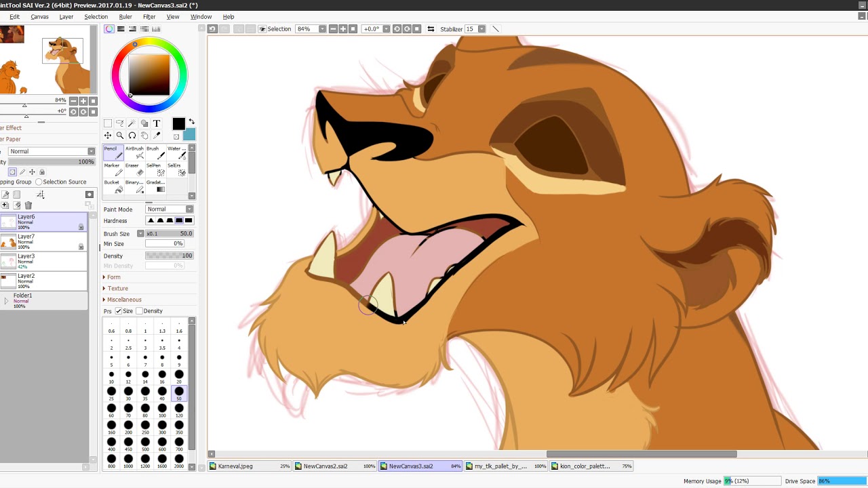Select the Watercolor brush tool
The image size is (868, 488).
(x=176, y=152)
